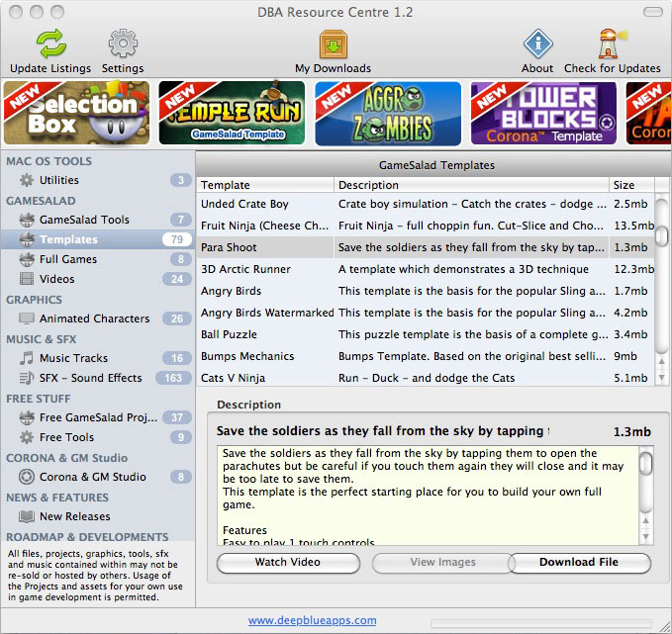
Task: Click the Download File button
Action: point(579,563)
